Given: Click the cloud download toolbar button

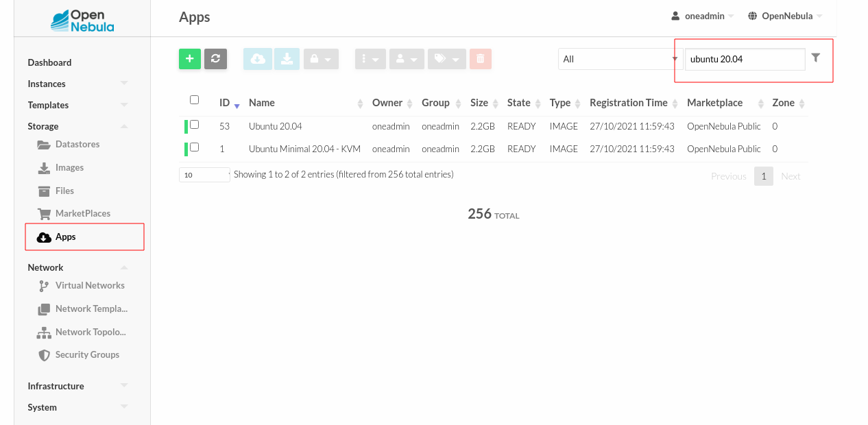Looking at the screenshot, I should click(x=258, y=59).
